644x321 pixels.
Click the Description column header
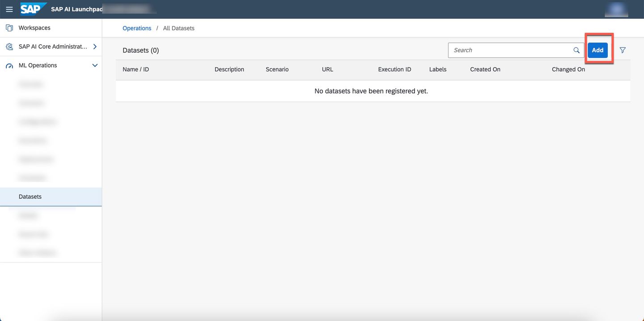coord(229,69)
